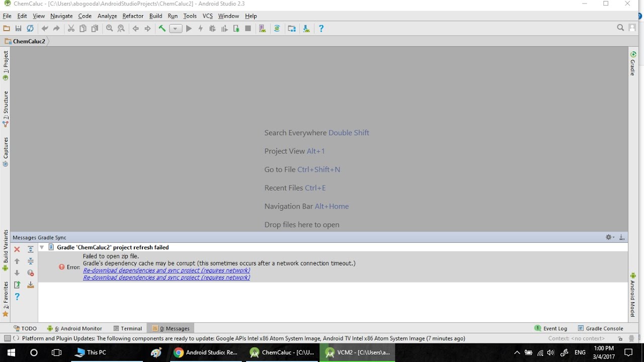This screenshot has height=362, width=644.
Task: Open the Navigate menu
Action: pyautogui.click(x=61, y=16)
